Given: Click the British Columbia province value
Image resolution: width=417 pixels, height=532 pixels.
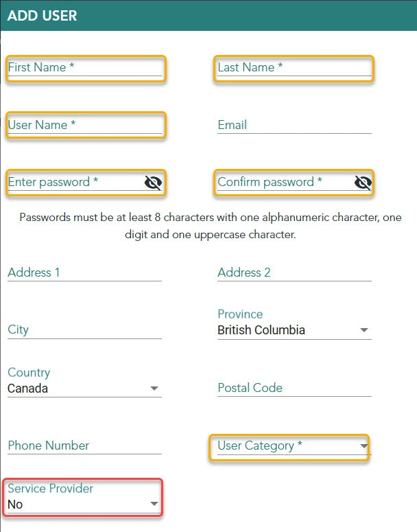Looking at the screenshot, I should click(261, 330).
